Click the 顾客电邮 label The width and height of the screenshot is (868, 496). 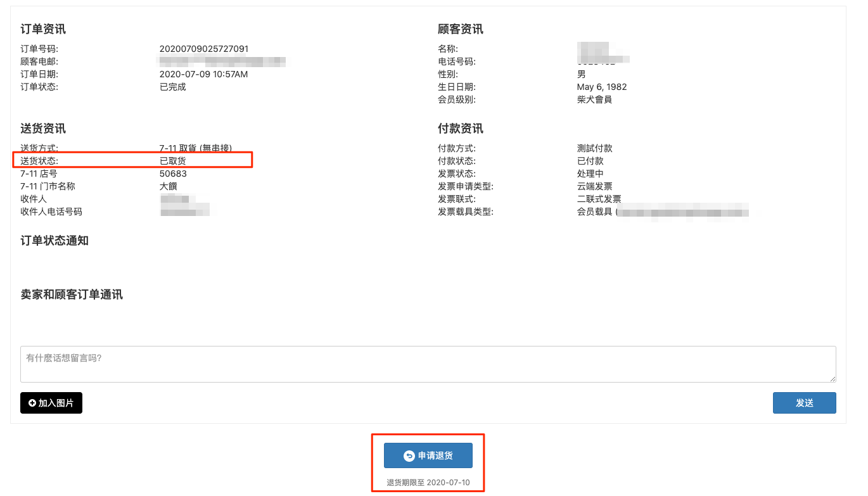[x=39, y=61]
